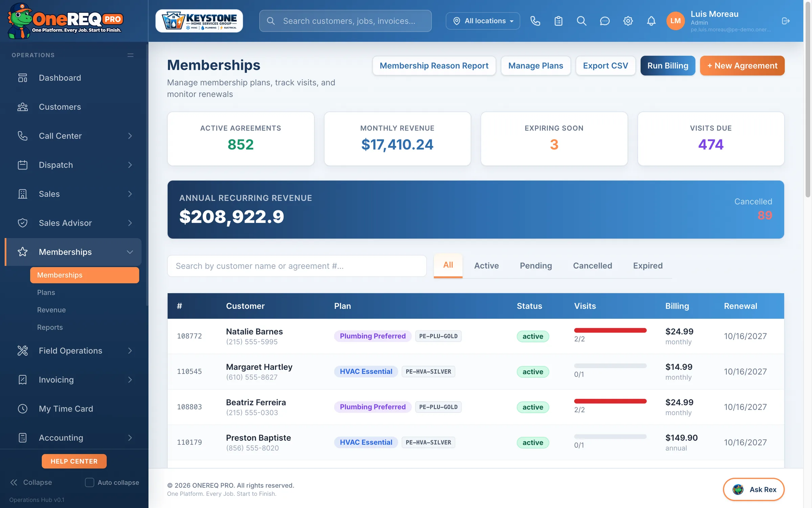Click the Run Billing button
The height and width of the screenshot is (508, 812).
point(668,66)
